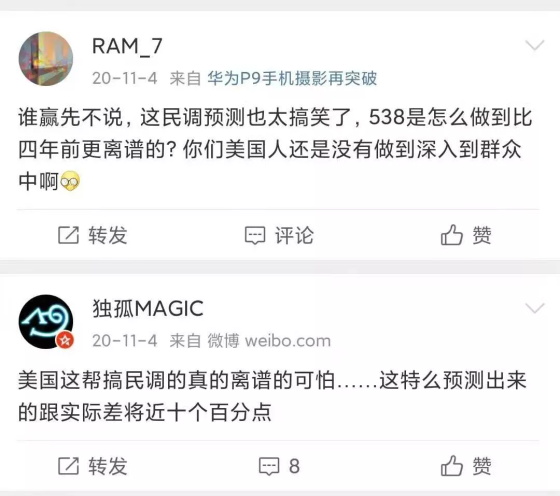Click the 华为P9手机摄影再突破 source link
560x496 pixels.
point(292,78)
